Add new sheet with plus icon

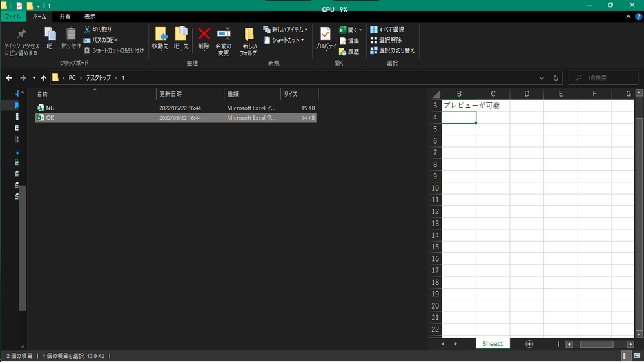click(529, 344)
